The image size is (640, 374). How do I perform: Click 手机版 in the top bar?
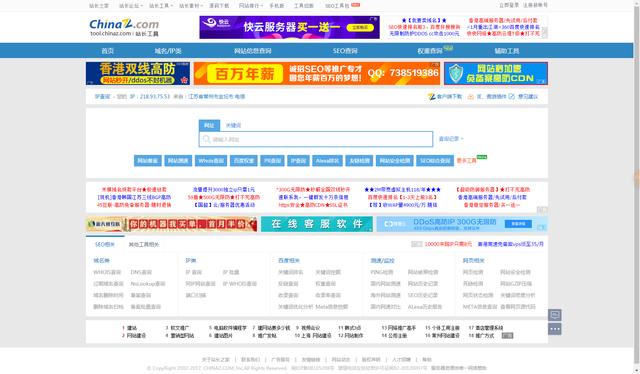click(277, 6)
